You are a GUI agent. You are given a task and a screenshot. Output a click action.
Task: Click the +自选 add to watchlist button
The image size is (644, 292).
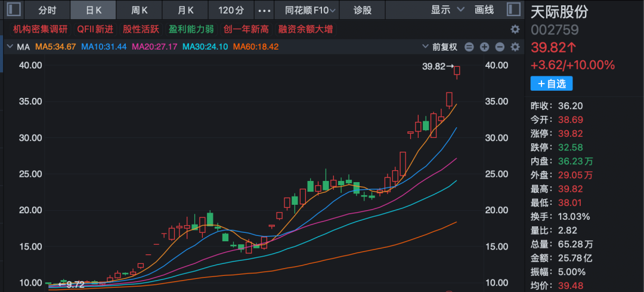[552, 84]
